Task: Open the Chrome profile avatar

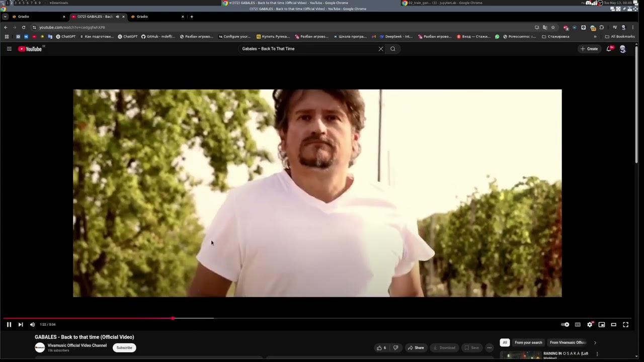Action: coord(623,27)
